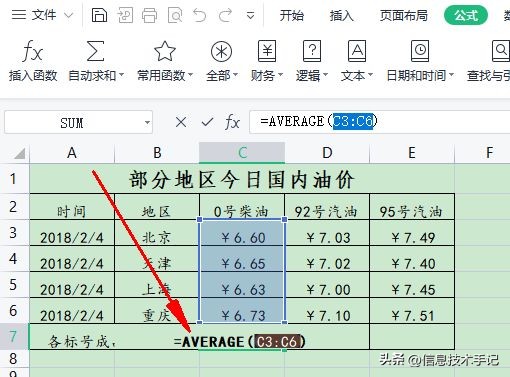Select the 公式 tab

pyautogui.click(x=466, y=15)
